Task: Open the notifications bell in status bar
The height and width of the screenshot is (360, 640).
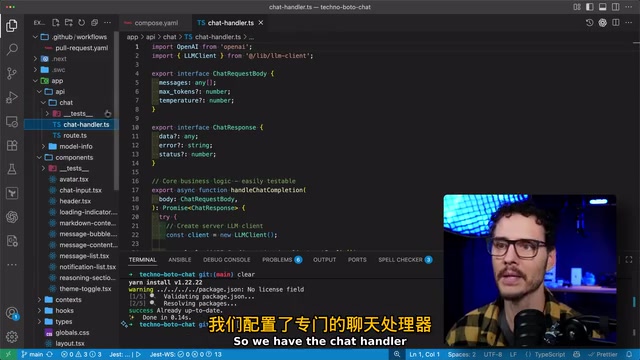Action: click(x=629, y=354)
